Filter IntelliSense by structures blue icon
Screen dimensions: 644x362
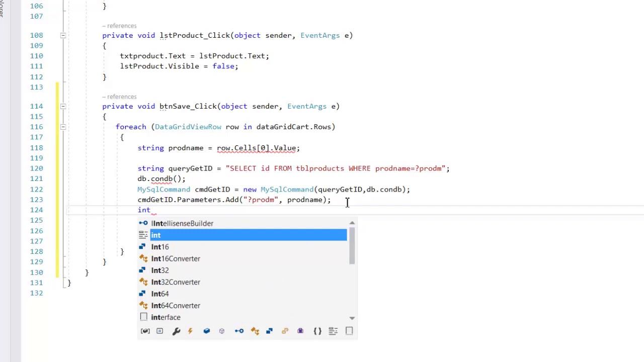269,331
